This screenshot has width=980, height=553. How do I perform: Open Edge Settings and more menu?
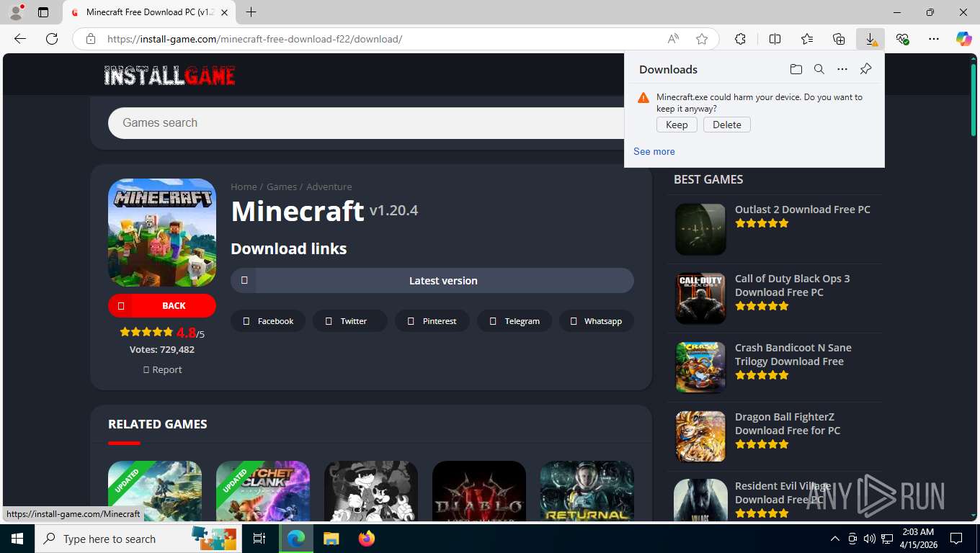point(934,39)
